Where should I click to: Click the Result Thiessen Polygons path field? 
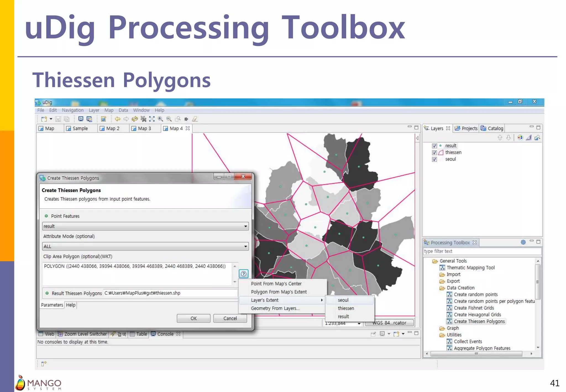coord(170,293)
